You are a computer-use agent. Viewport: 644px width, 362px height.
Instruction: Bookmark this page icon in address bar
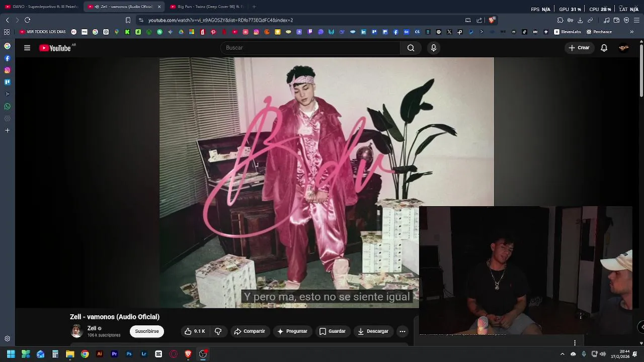click(x=128, y=20)
